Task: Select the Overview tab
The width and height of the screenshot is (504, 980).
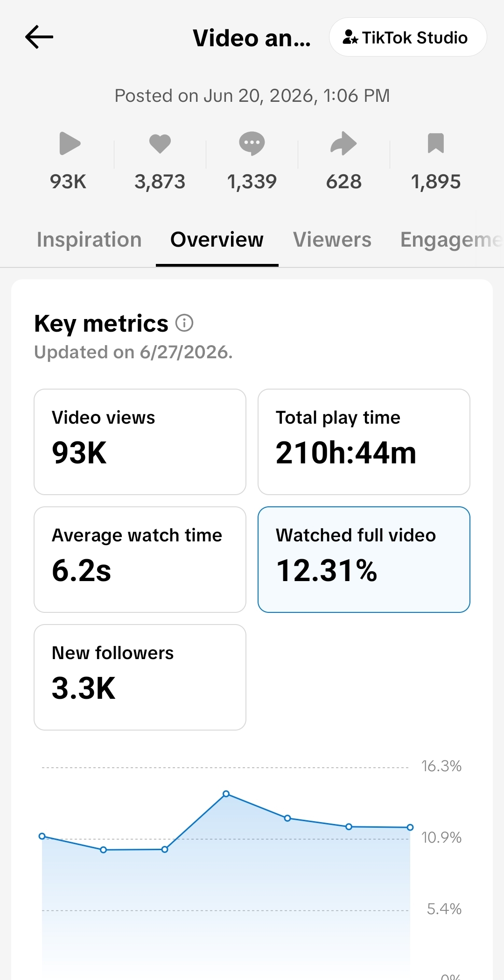Action: click(217, 240)
